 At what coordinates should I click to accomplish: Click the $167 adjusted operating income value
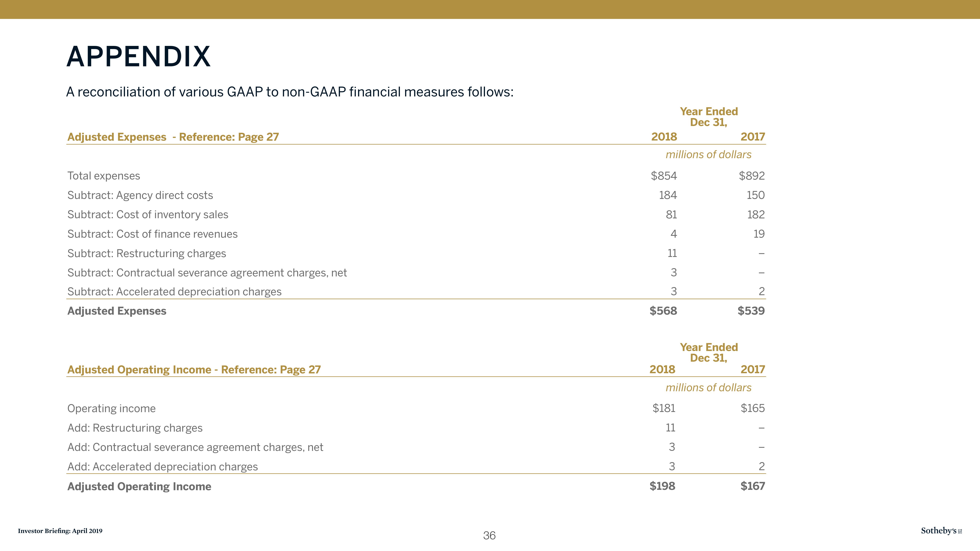(753, 486)
